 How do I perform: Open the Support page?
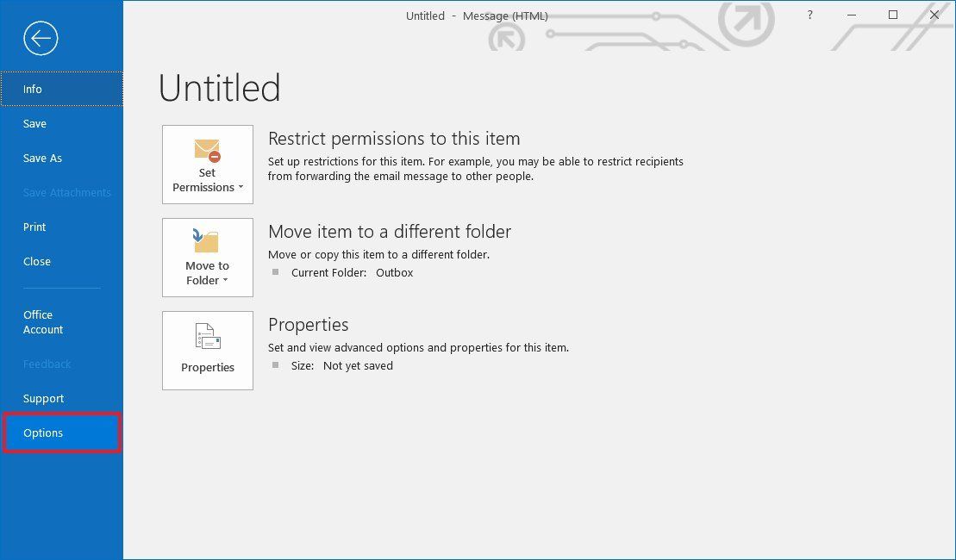[61, 399]
